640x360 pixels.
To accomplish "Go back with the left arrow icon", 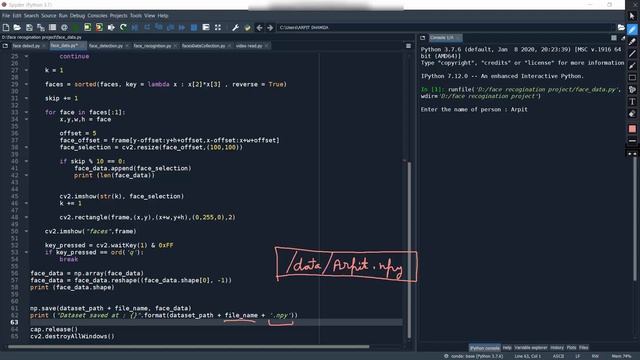I will pyautogui.click(x=259, y=27).
